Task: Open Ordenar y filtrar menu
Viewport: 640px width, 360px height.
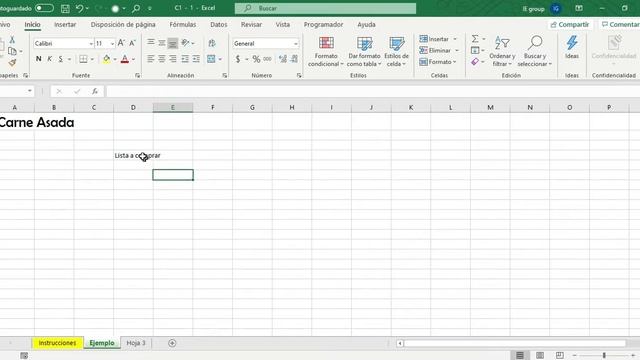Action: [x=502, y=51]
